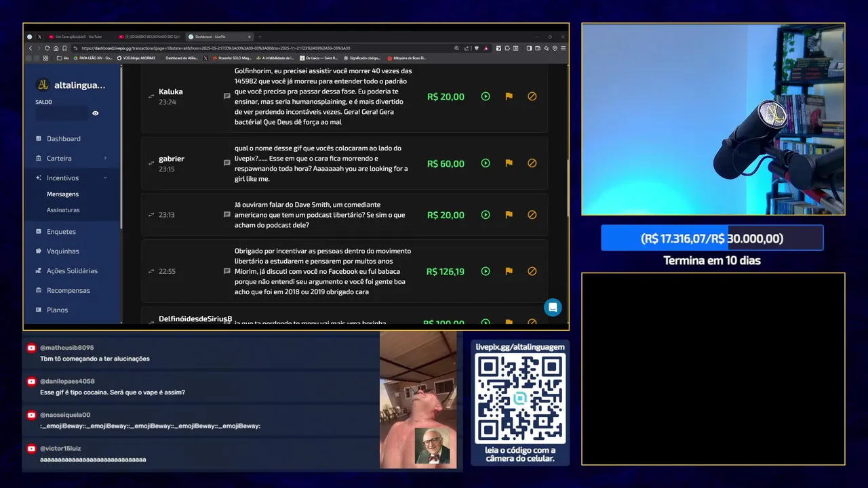This screenshot has height=488, width=868.
Task: Block the R$ 126,19 message
Action: [x=532, y=271]
